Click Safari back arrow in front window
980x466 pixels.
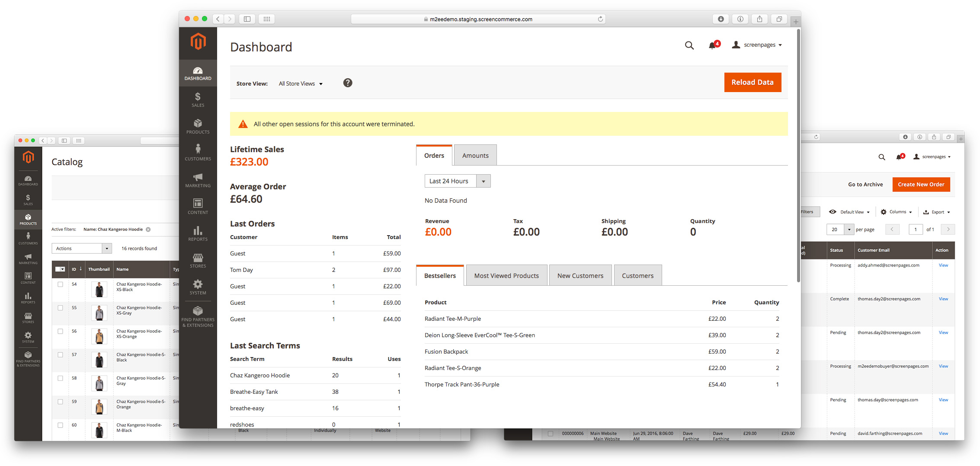click(x=218, y=19)
